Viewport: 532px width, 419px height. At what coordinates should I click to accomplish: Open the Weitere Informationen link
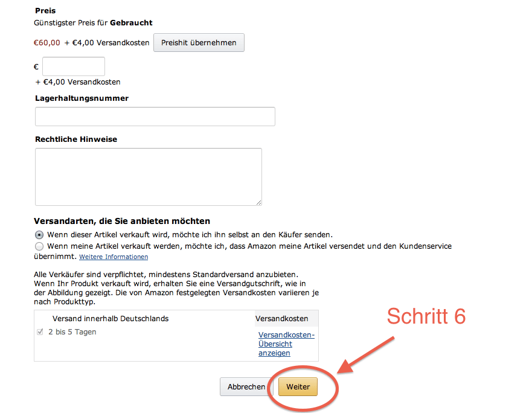pyautogui.click(x=114, y=257)
